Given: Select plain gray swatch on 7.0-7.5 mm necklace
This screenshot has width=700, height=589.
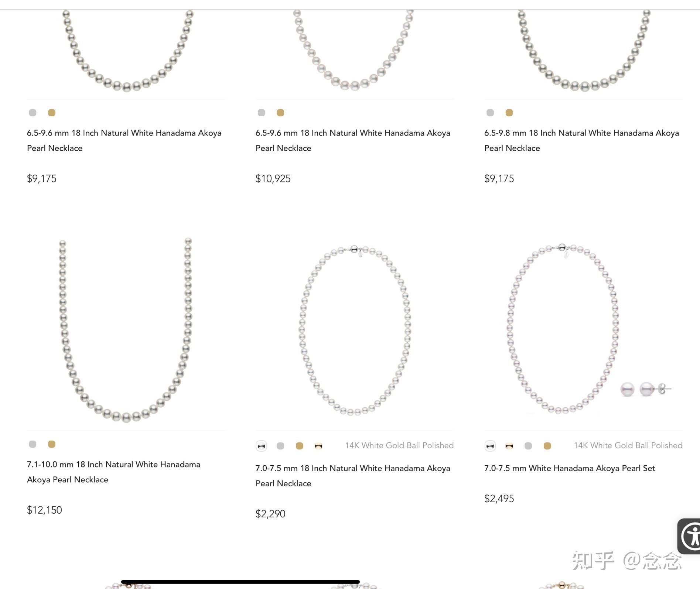Looking at the screenshot, I should (x=280, y=446).
